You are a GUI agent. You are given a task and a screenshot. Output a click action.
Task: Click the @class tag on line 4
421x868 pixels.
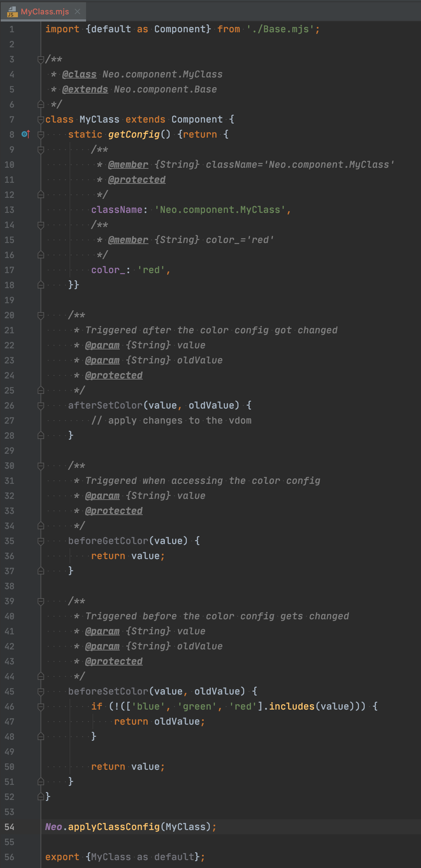point(79,74)
